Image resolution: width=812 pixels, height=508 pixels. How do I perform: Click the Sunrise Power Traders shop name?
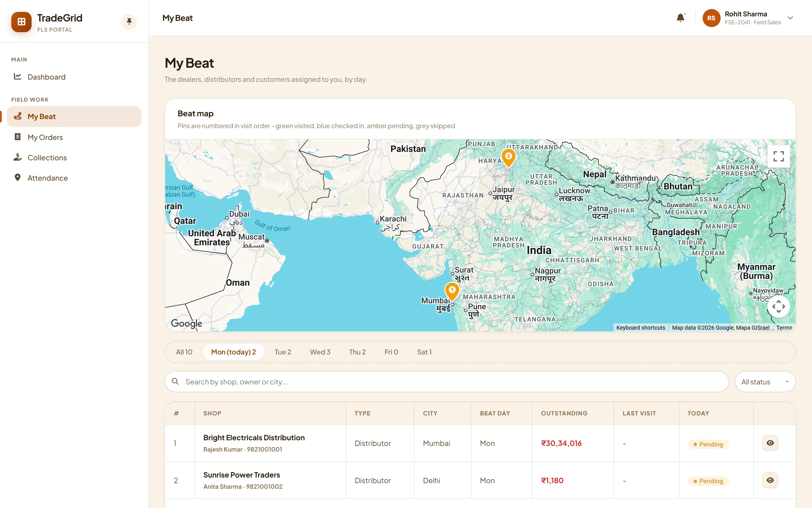click(242, 475)
